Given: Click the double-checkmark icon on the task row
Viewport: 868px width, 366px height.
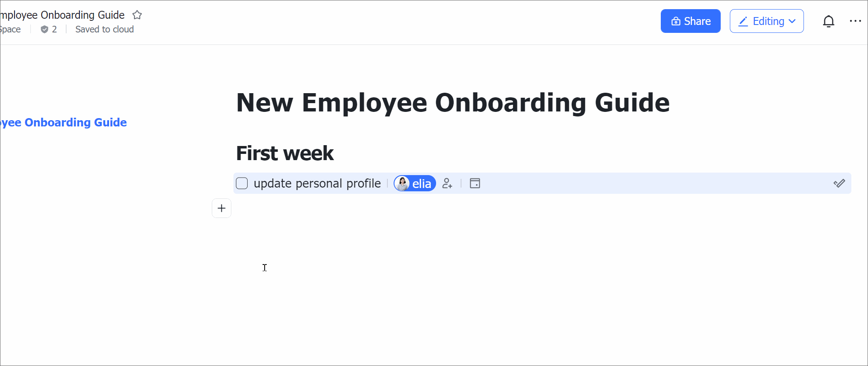Looking at the screenshot, I should coord(839,183).
